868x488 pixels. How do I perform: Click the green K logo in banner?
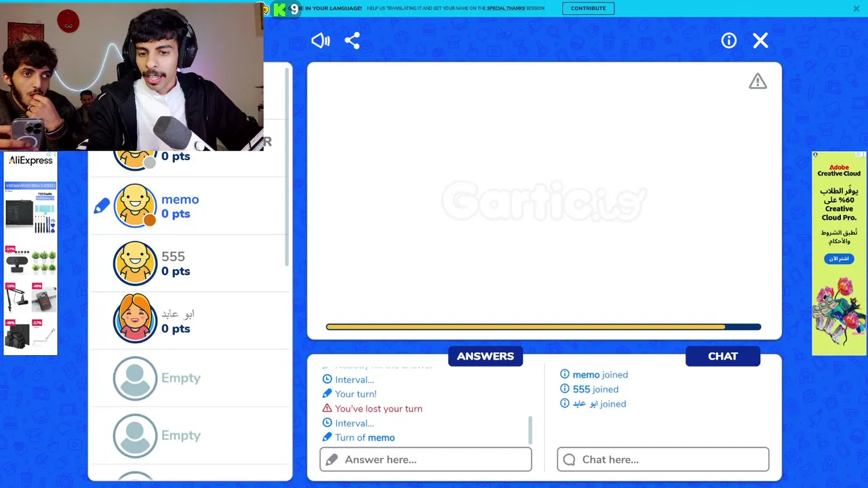[279, 9]
